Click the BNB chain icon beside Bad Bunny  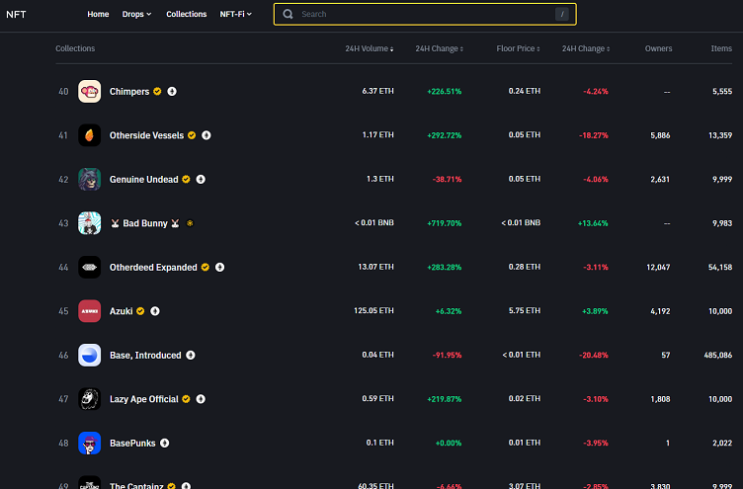click(x=190, y=223)
